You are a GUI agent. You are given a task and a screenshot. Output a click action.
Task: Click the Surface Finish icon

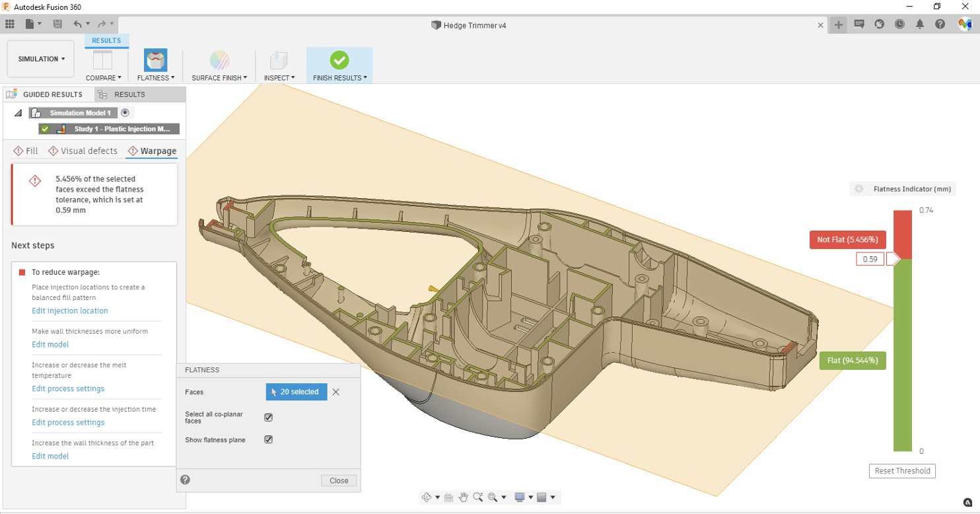click(219, 61)
